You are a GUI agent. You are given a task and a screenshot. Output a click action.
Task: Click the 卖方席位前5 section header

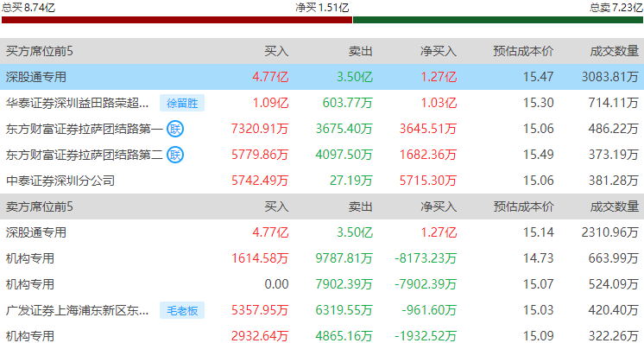coord(40,206)
